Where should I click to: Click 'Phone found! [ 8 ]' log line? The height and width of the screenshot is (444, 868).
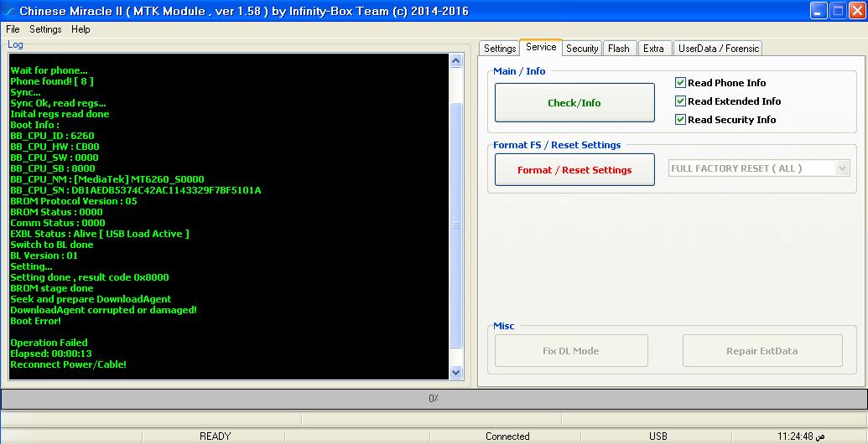[x=51, y=81]
